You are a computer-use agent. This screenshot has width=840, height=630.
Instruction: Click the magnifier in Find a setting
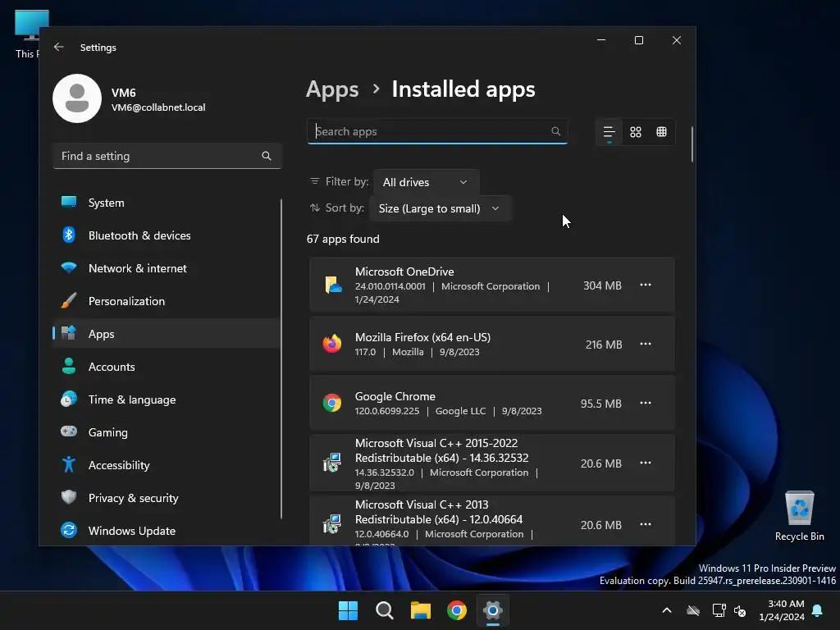[267, 156]
